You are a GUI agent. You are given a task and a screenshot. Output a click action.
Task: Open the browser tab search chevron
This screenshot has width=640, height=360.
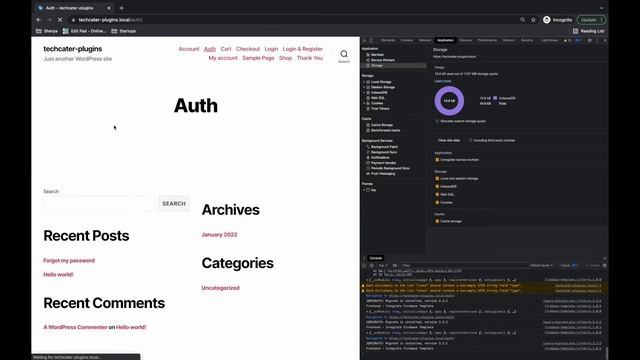click(601, 8)
